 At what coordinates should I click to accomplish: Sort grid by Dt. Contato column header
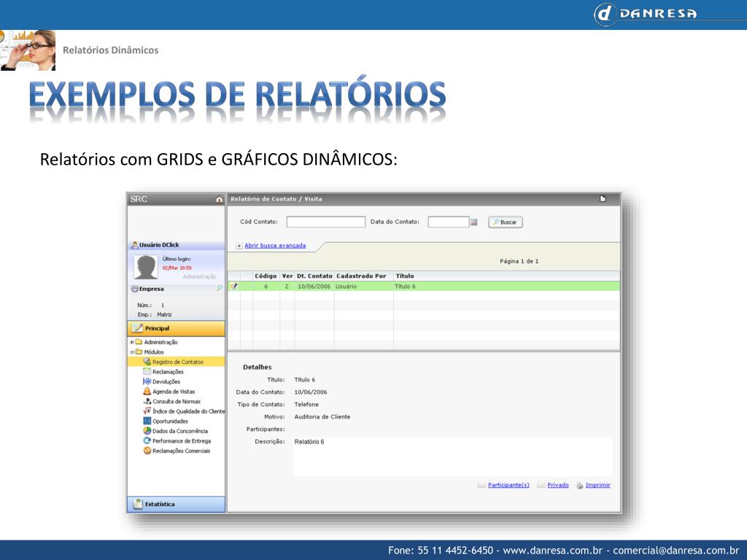coord(314,276)
